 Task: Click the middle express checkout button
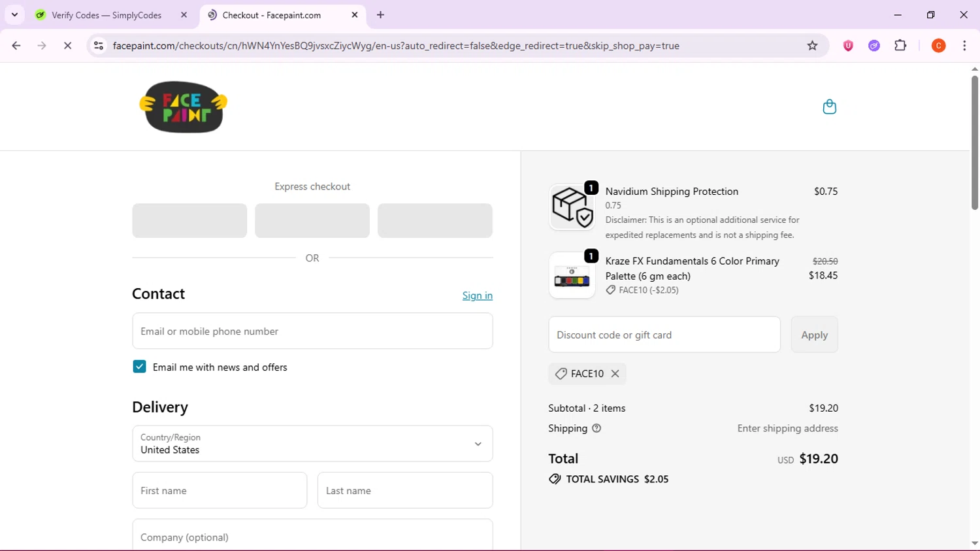312,220
